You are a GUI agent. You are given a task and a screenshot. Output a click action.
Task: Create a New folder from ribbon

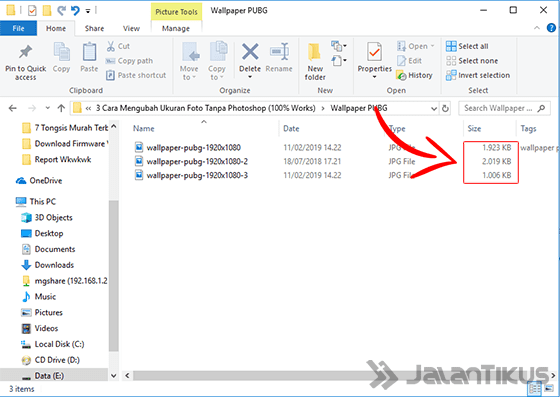315,61
